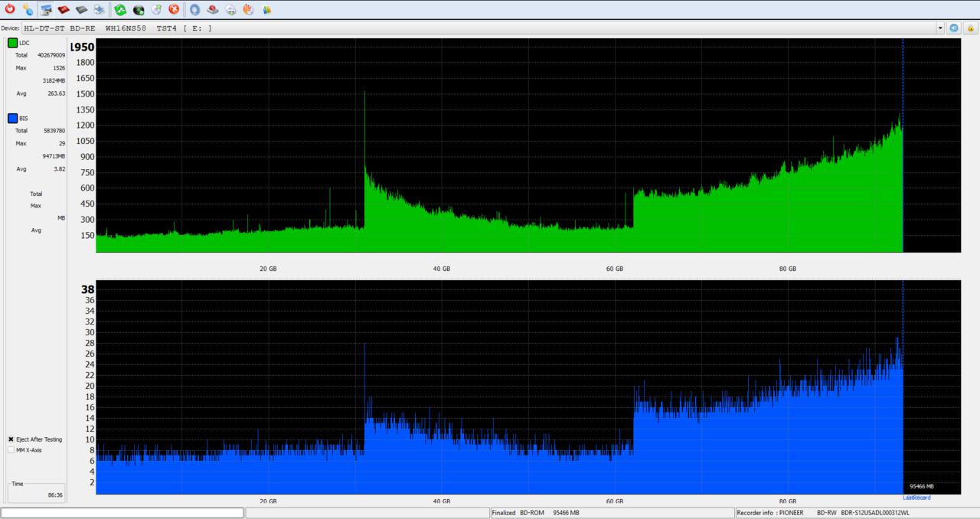
Task: Click the red disc drive toolbar icon
Action: coord(64,9)
